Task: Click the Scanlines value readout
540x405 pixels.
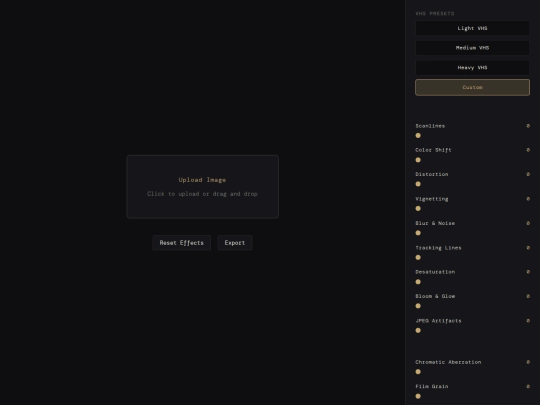Action: coord(528,126)
